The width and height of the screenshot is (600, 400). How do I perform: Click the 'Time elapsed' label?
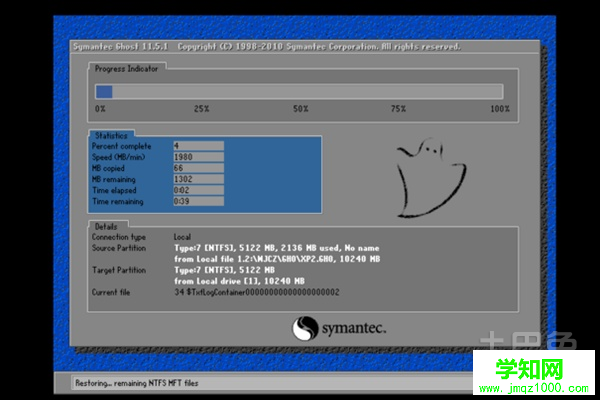pyautogui.click(x=114, y=190)
